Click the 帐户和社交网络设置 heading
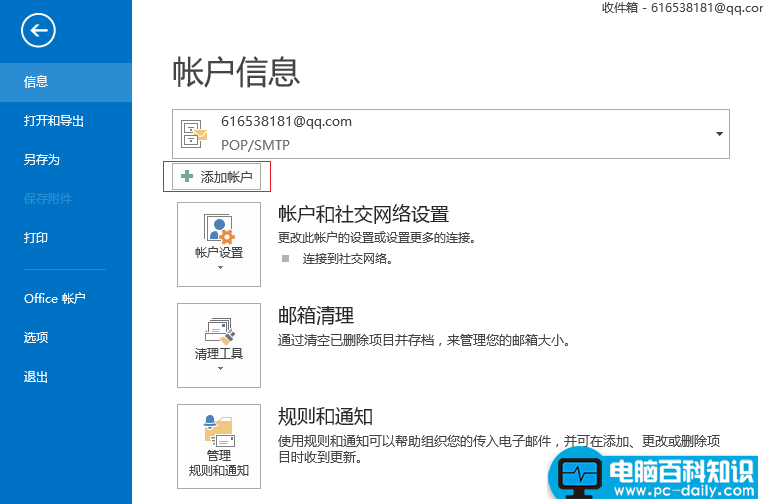 click(x=363, y=214)
